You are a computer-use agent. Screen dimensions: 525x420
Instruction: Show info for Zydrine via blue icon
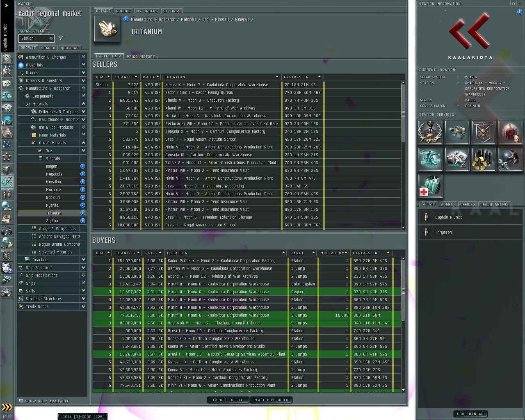point(82,221)
